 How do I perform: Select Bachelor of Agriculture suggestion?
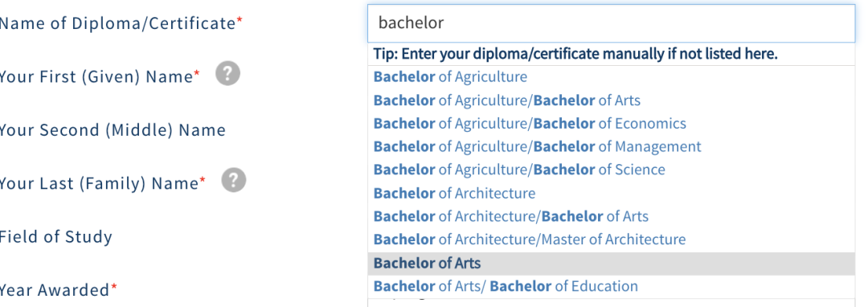tap(611, 77)
